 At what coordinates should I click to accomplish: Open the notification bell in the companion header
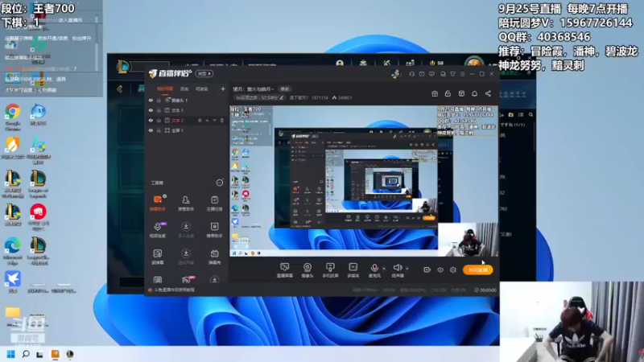[x=474, y=93]
